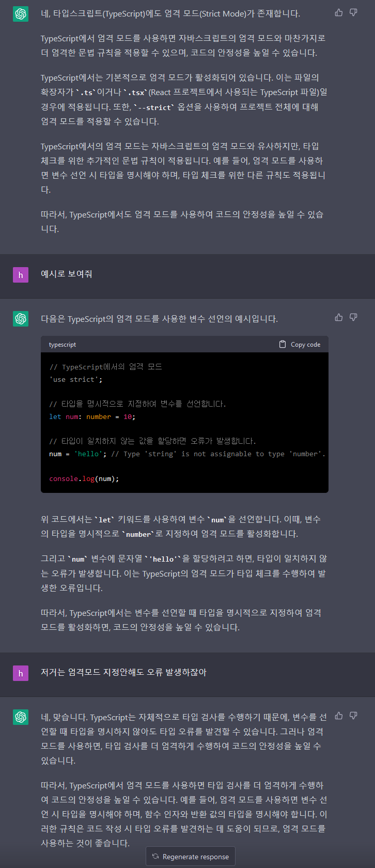Thumbs down the first strict mode answer
375x868 pixels.
click(x=353, y=12)
